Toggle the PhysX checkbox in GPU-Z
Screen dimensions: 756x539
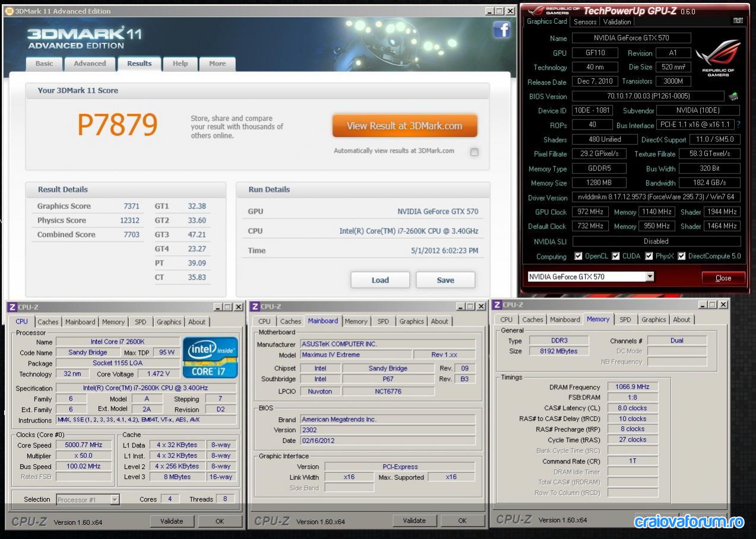pos(649,256)
